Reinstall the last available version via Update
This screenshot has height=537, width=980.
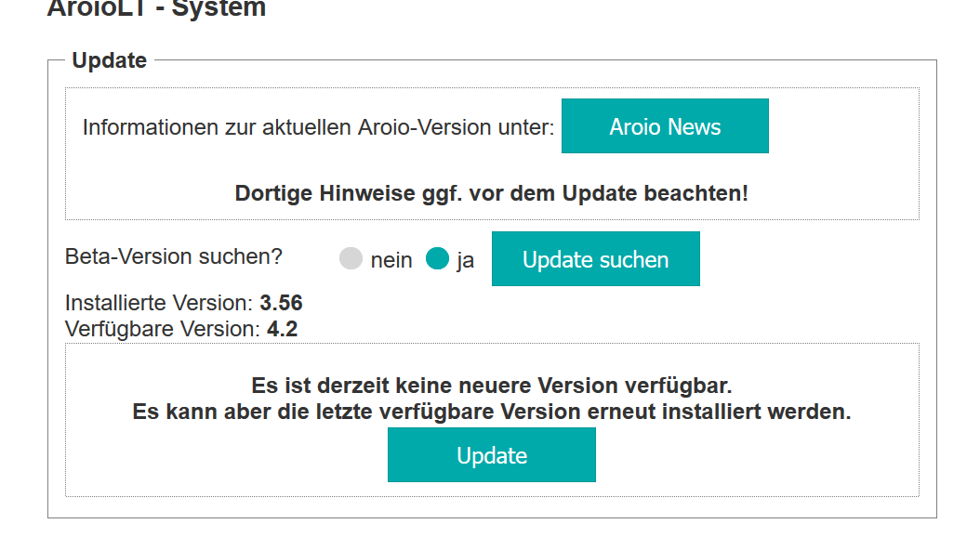pyautogui.click(x=491, y=455)
